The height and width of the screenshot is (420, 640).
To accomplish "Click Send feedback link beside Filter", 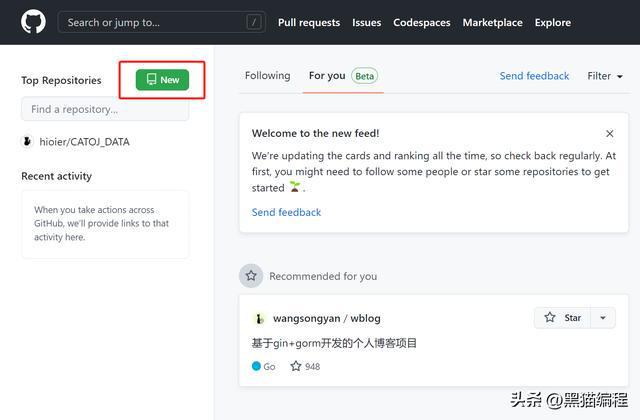I will [534, 76].
